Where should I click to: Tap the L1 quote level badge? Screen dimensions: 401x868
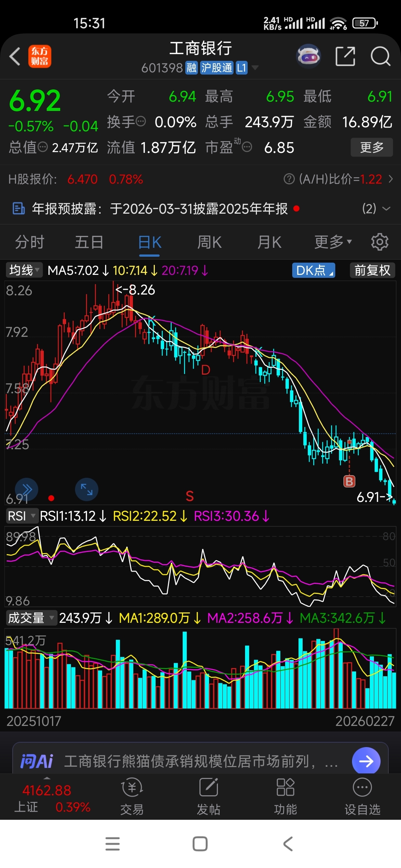(242, 68)
